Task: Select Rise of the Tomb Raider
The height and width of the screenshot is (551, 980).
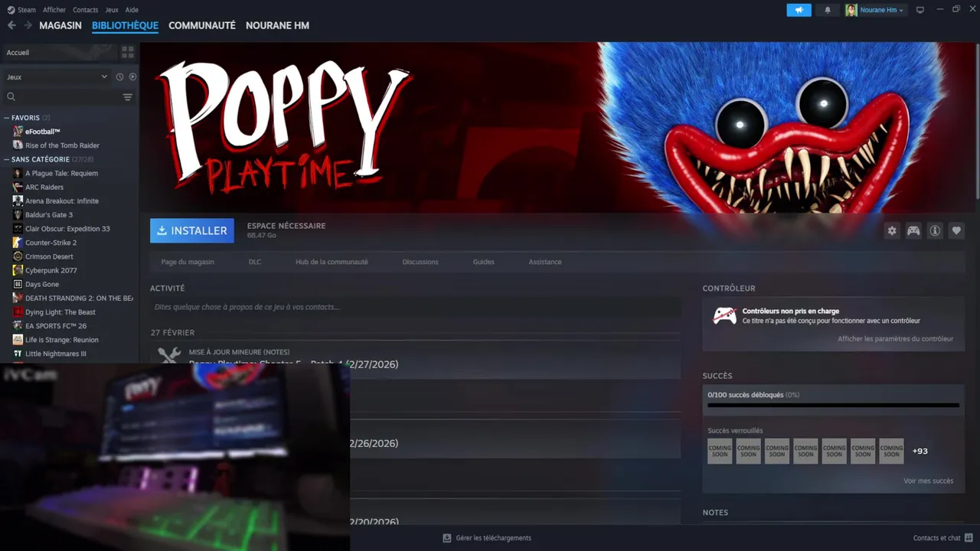Action: 62,145
